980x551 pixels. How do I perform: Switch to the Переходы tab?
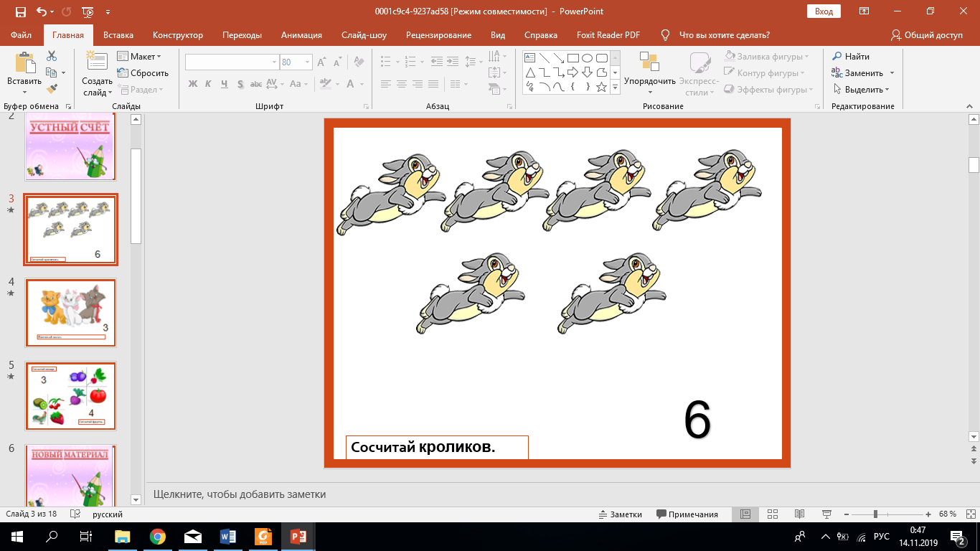(x=242, y=34)
